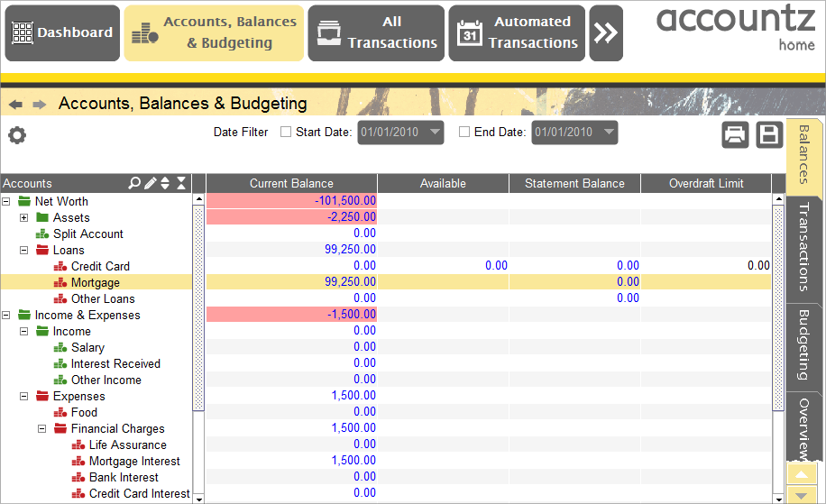Viewport: 826px width, 504px height.
Task: Click the Food expense icon
Action: coord(60,412)
